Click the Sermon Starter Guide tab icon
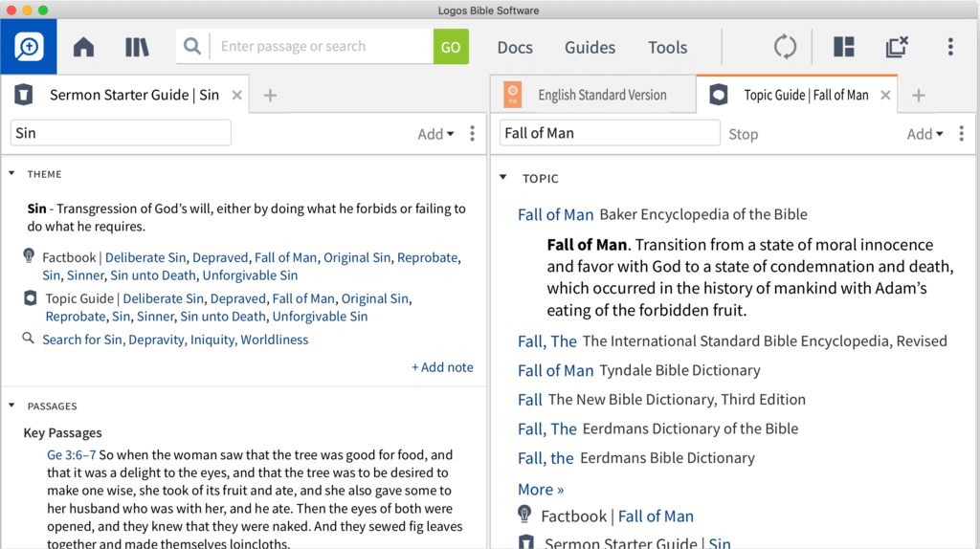The height and width of the screenshot is (549, 980). pos(24,95)
